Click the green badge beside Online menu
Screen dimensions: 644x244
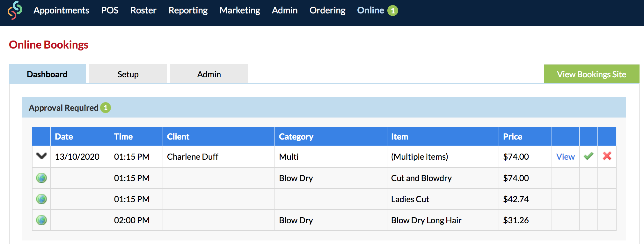coord(393,11)
